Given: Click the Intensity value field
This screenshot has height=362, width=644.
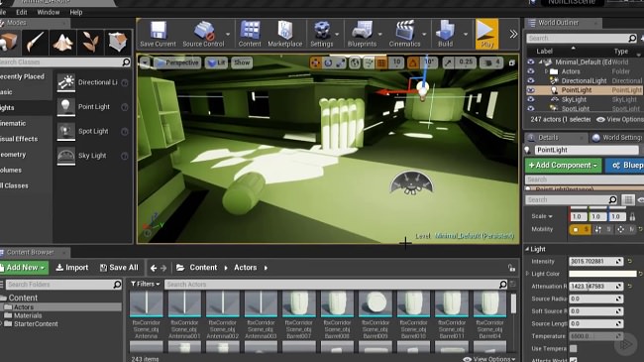Looking at the screenshot, I should click(x=595, y=261).
